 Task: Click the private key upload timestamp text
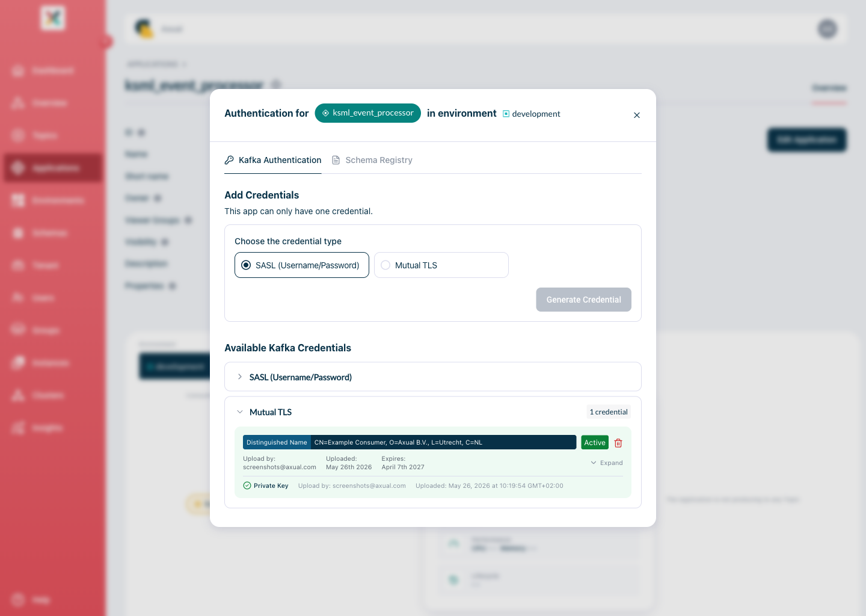tap(490, 486)
